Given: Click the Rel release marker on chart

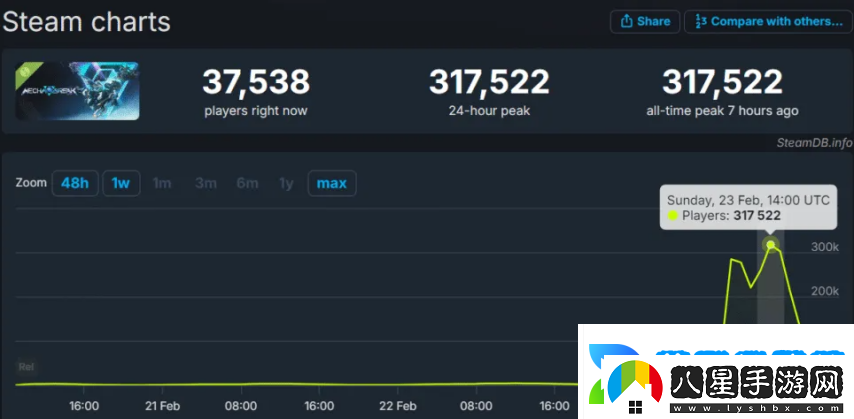Looking at the screenshot, I should click(x=26, y=367).
